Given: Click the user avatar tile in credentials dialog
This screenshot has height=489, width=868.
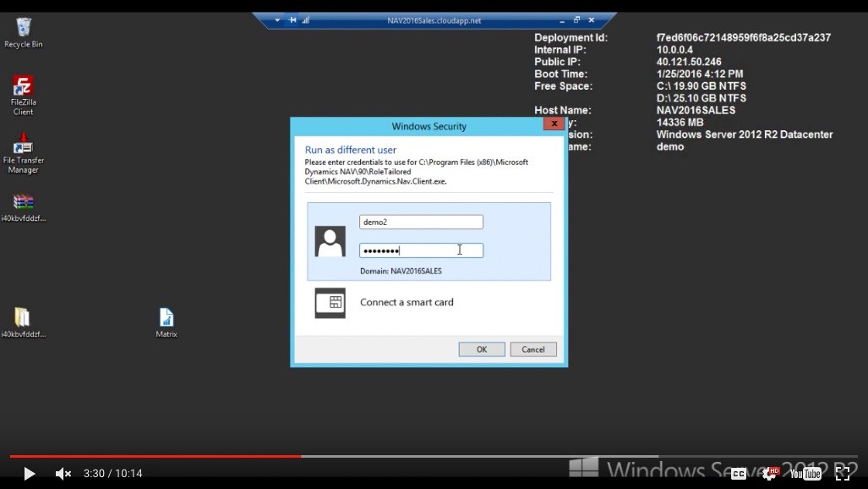Looking at the screenshot, I should point(330,241).
